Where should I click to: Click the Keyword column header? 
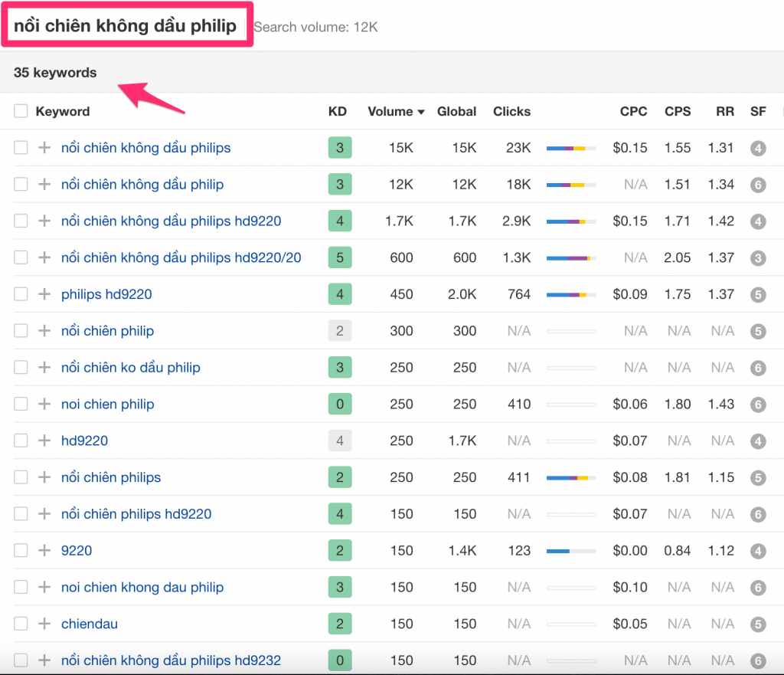tap(63, 111)
